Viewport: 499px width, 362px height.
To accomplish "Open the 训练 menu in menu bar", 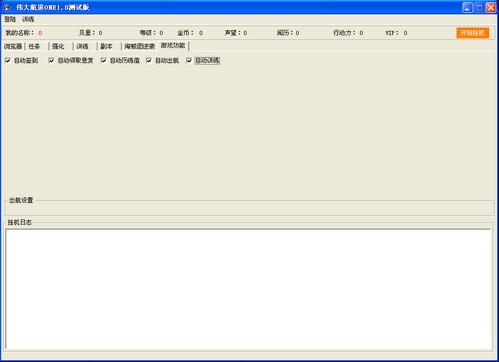I will click(28, 19).
